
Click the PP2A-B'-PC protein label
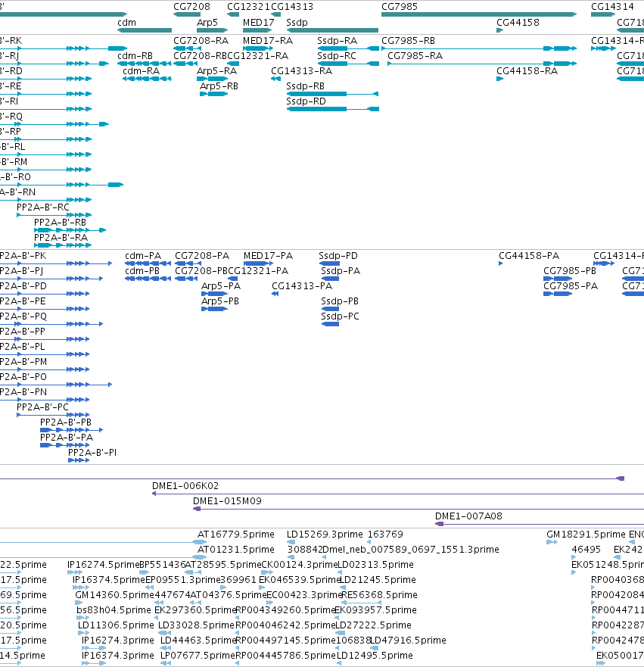pyautogui.click(x=42, y=407)
